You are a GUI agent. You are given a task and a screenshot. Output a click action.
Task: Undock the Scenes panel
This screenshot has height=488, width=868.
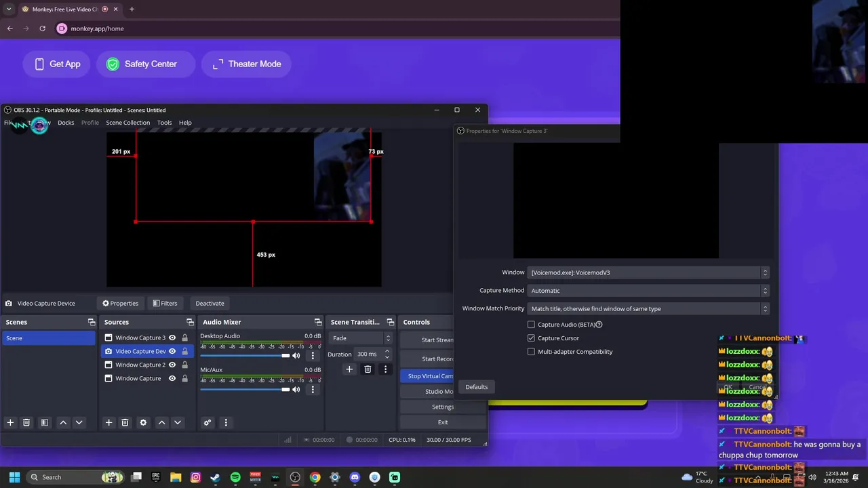pyautogui.click(x=92, y=322)
